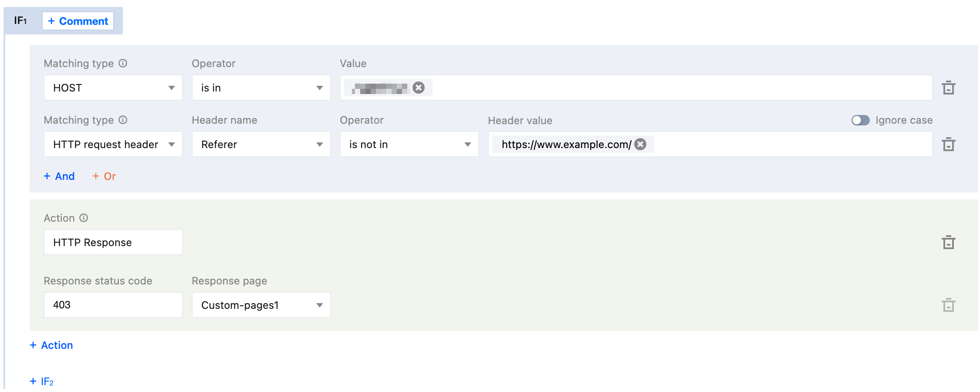Viewport: 980px width, 392px height.
Task: Remove the https://www.example.com/ header value tag
Action: coord(640,144)
